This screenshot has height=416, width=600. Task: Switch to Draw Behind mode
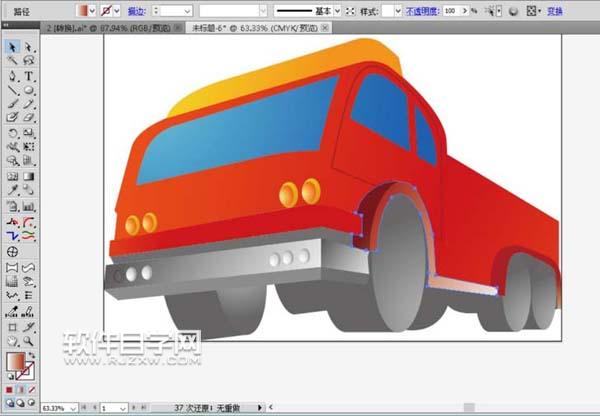tap(20, 403)
